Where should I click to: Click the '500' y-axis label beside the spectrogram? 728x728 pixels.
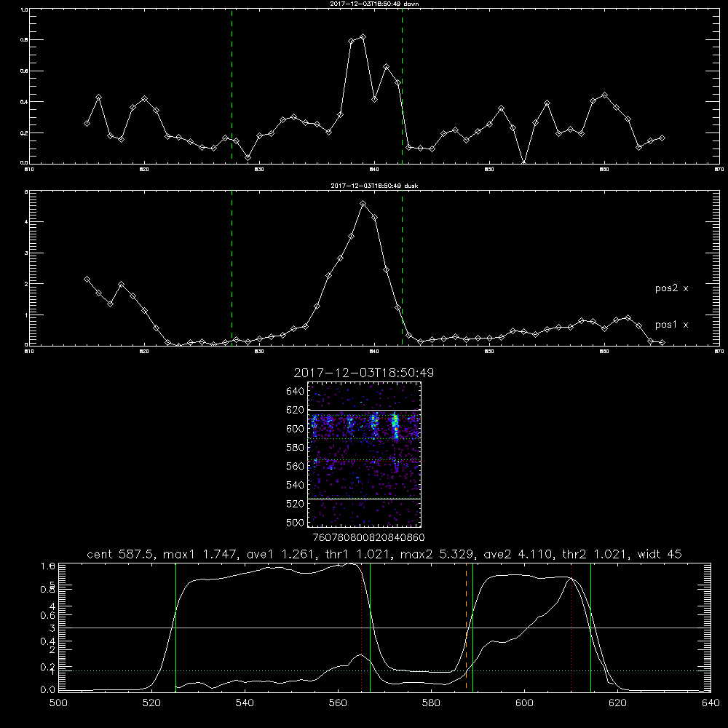click(x=295, y=522)
